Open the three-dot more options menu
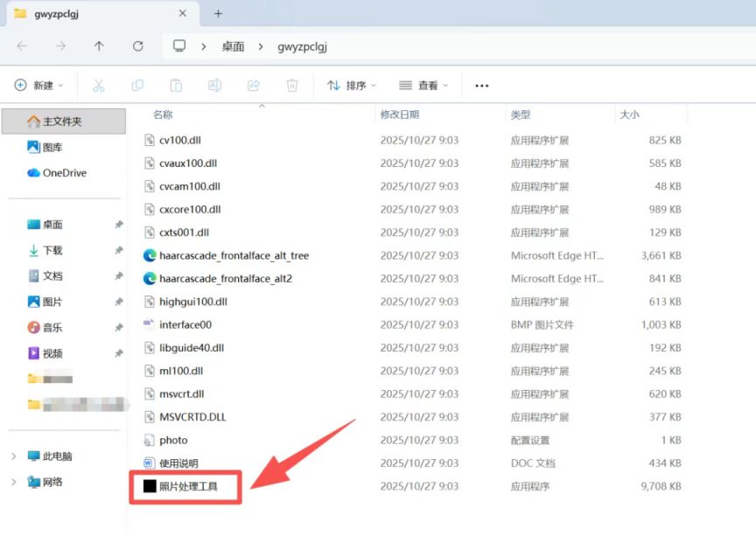 tap(481, 86)
